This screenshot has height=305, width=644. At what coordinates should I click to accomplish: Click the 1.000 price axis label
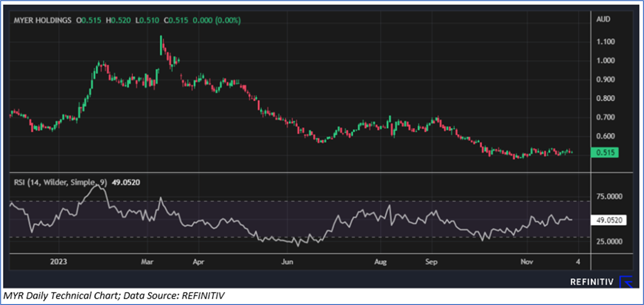point(605,61)
